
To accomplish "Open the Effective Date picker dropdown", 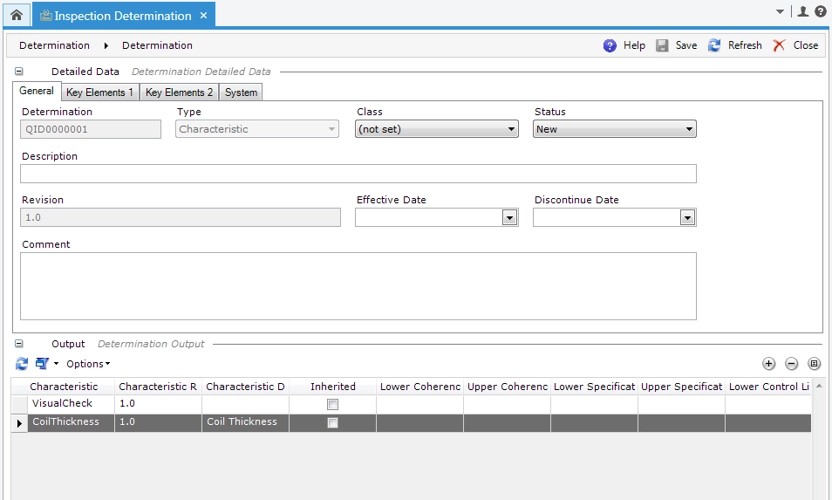I will [x=509, y=217].
